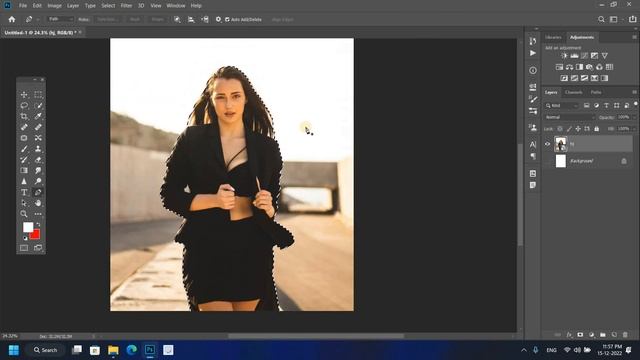Toggle adjustment layer filter in Layers panel
The image size is (640, 360).
pos(596,106)
